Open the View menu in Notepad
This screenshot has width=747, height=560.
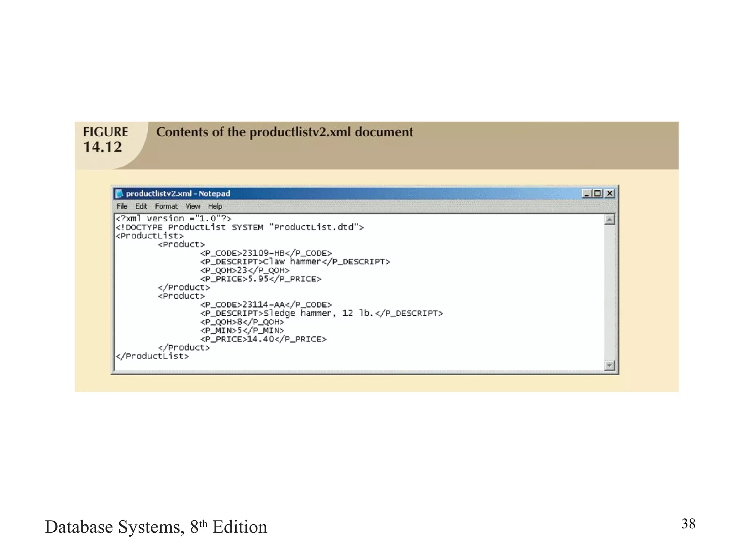click(193, 206)
